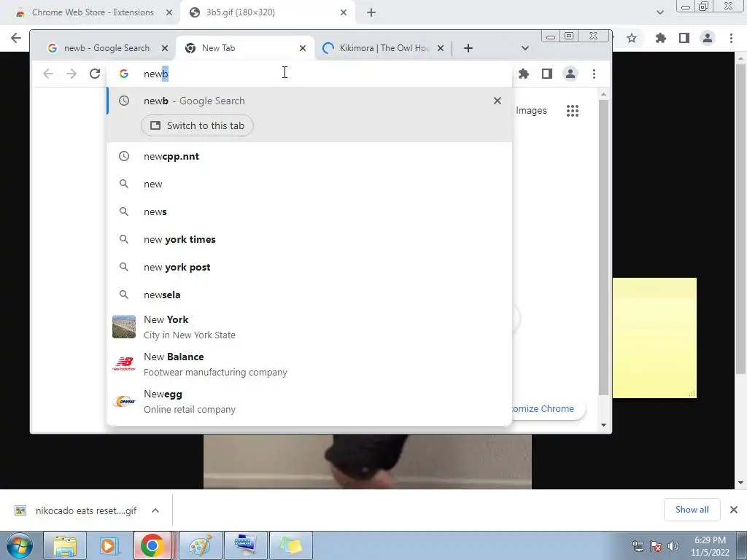Open the Windows Start button

(19, 545)
